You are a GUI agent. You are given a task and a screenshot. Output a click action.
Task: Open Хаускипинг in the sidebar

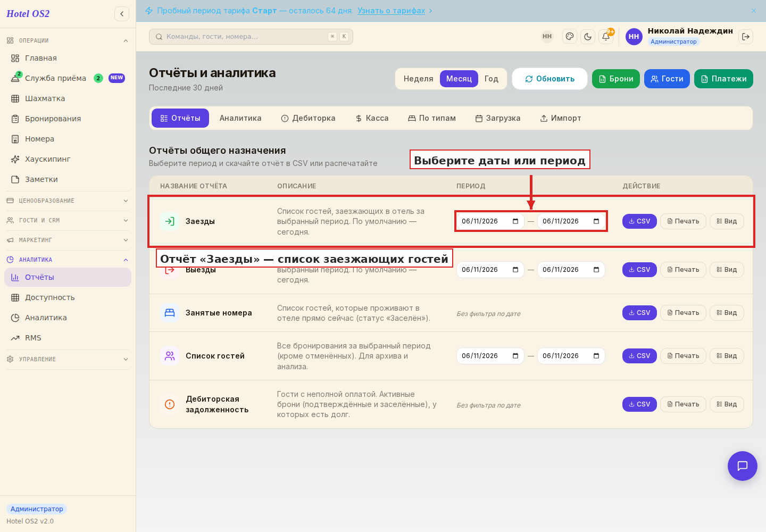68,159
